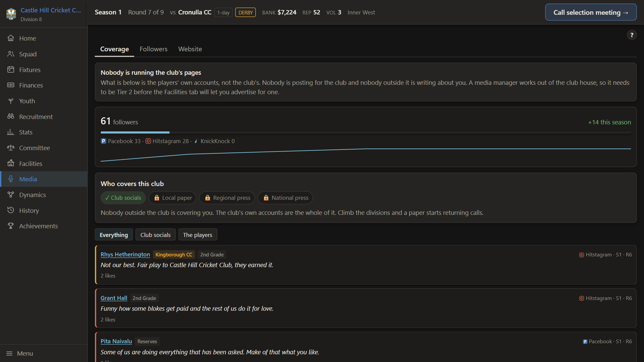644x362 pixels.
Task: Click the Hitstagram 28 follower count
Action: (x=167, y=141)
